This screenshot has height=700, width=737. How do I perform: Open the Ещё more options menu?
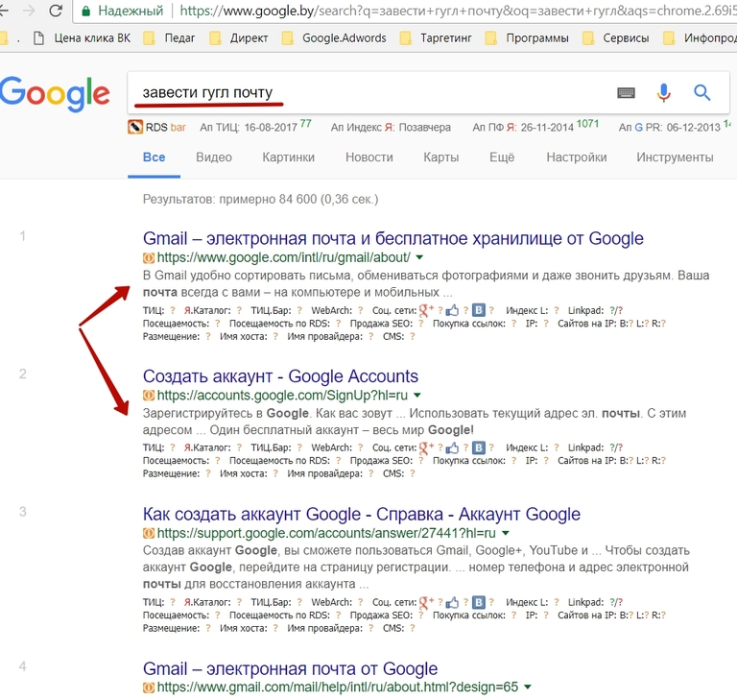[x=502, y=157]
